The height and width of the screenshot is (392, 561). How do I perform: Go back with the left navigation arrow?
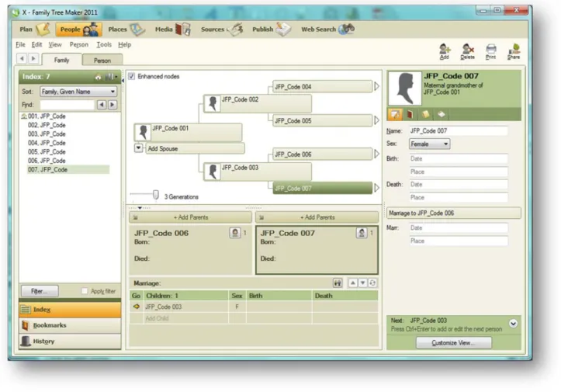click(22, 58)
